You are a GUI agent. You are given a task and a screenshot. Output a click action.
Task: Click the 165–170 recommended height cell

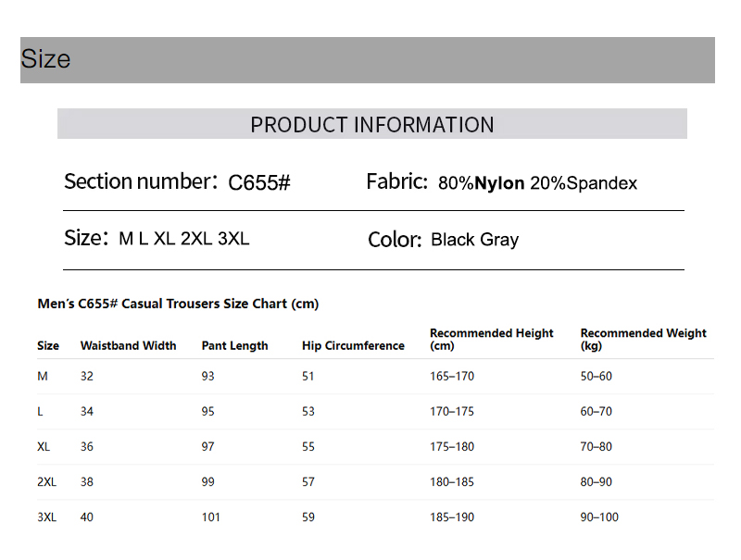(452, 376)
